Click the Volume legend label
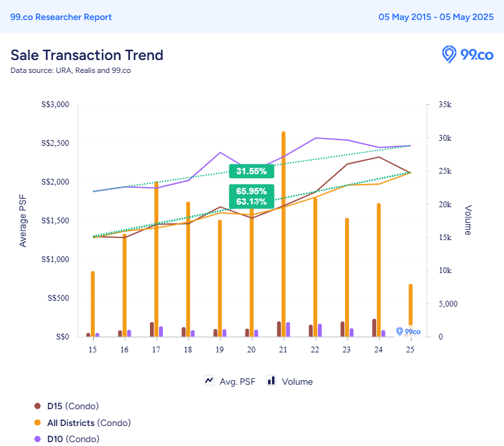 297,381
